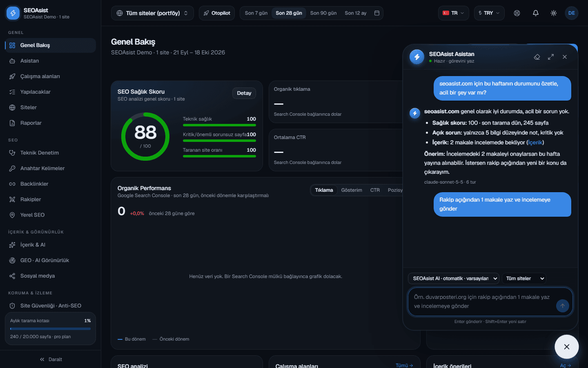
Task: Expand the assistant panel to fullscreen
Action: pos(551,57)
